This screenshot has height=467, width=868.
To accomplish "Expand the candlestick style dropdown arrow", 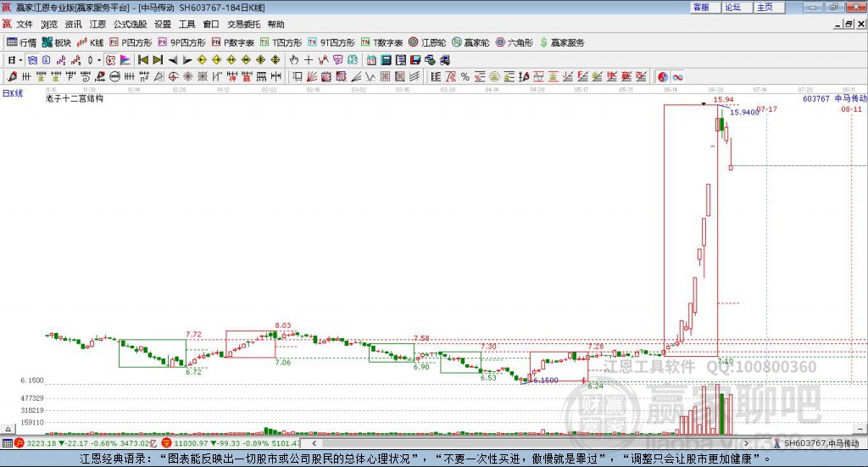I will [99, 60].
